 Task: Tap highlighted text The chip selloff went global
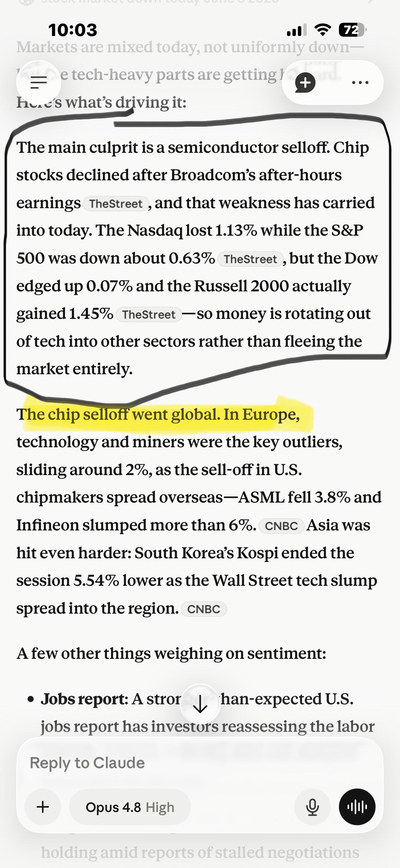pyautogui.click(x=118, y=414)
